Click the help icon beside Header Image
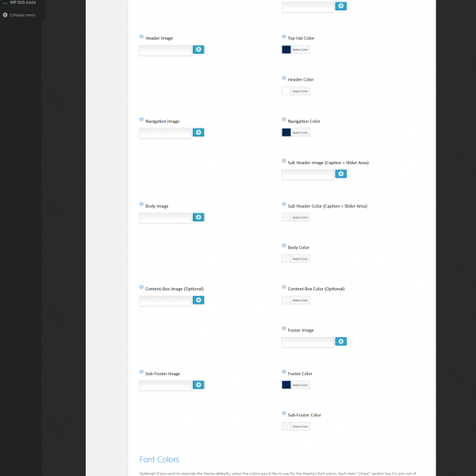The image size is (476, 476). click(141, 37)
